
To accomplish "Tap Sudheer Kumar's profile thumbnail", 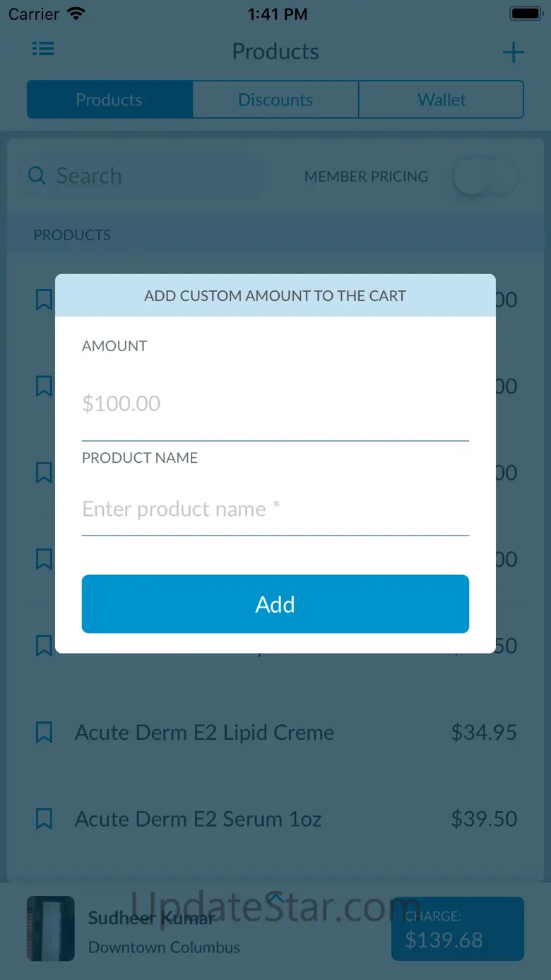I will (51, 929).
